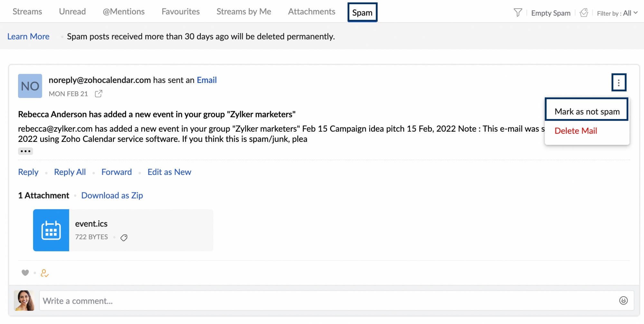Image resolution: width=644 pixels, height=324 pixels.
Task: Click the event.ics calendar attachment icon
Action: 51,230
